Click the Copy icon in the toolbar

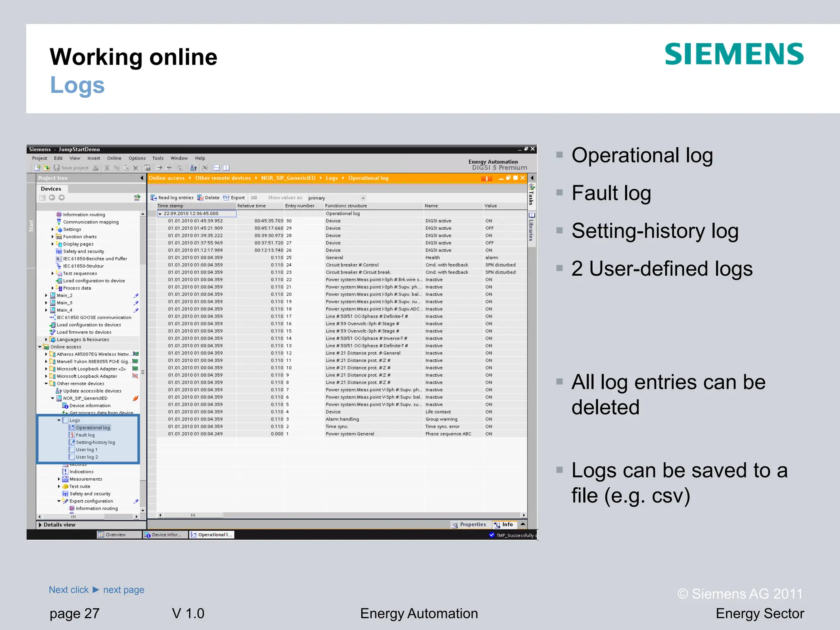pos(116,168)
